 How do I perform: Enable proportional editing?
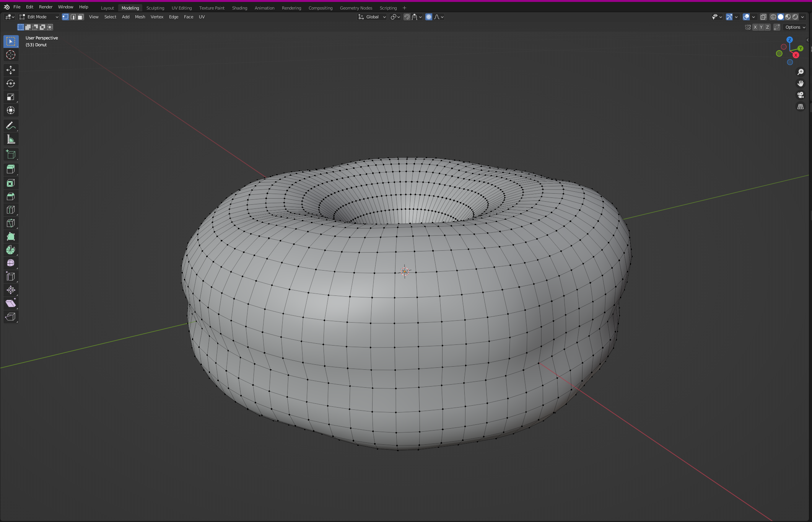click(x=428, y=17)
